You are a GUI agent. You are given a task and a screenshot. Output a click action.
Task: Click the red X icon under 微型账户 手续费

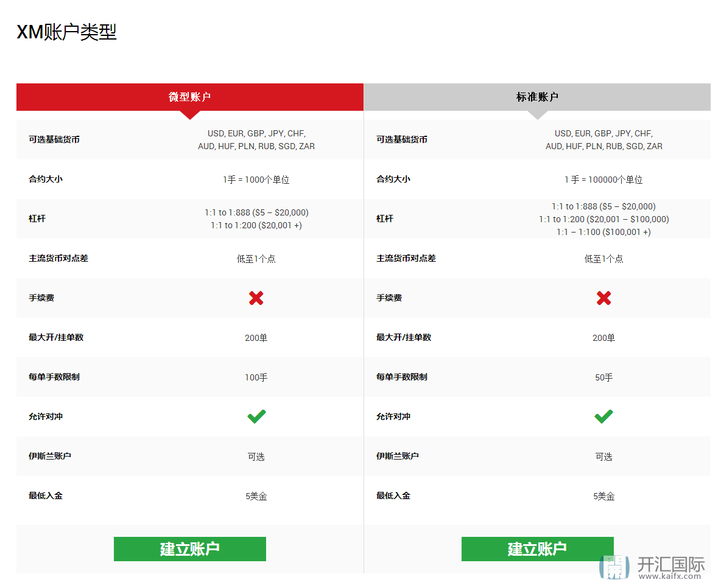[256, 298]
